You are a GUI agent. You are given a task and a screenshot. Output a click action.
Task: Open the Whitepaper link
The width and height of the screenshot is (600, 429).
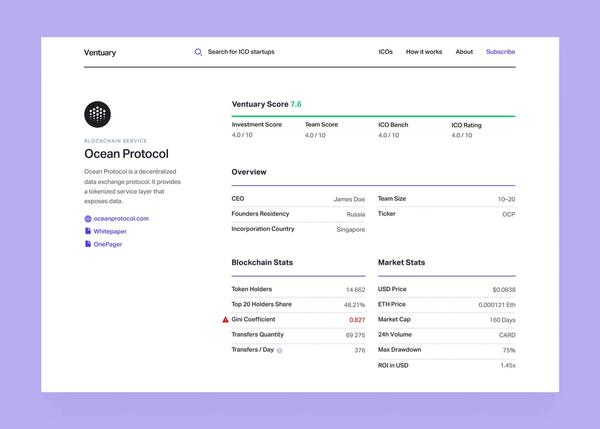tap(110, 232)
